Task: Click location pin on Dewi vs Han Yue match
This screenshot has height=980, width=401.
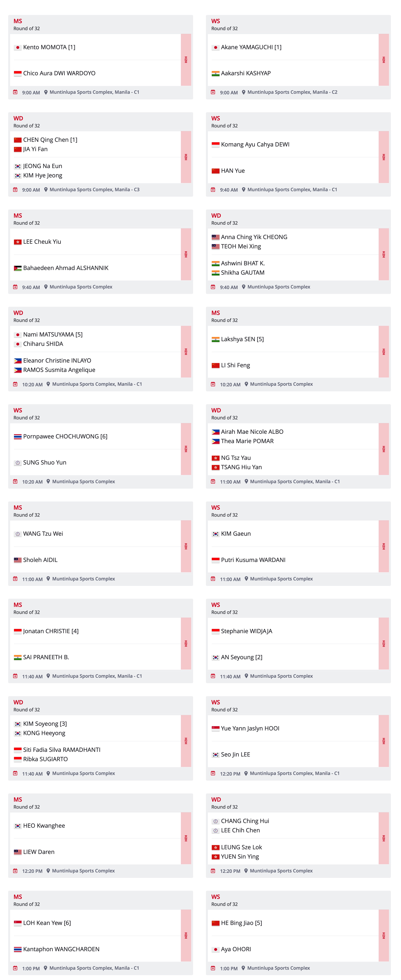Action: tap(244, 189)
